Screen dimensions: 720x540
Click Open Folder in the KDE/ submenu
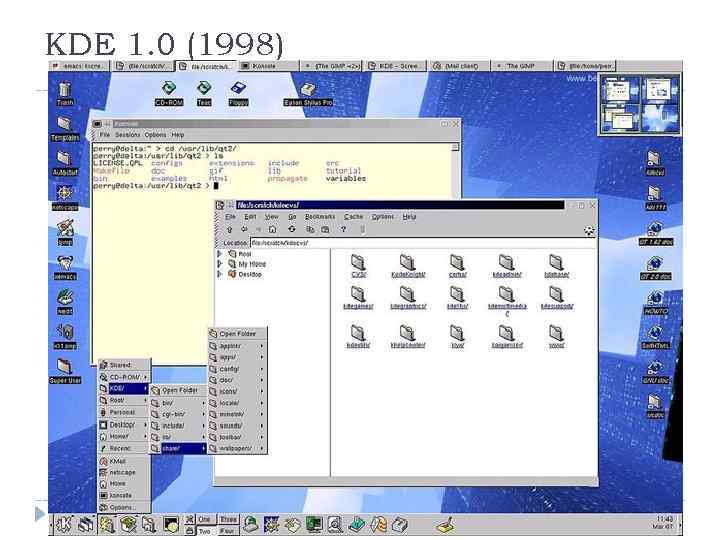coord(178,390)
